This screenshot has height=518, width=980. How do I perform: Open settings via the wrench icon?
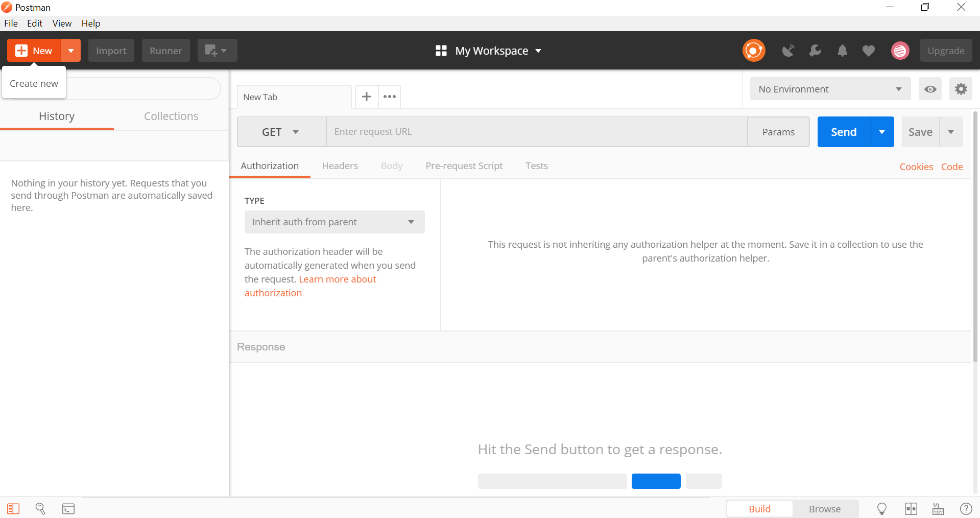tap(815, 51)
